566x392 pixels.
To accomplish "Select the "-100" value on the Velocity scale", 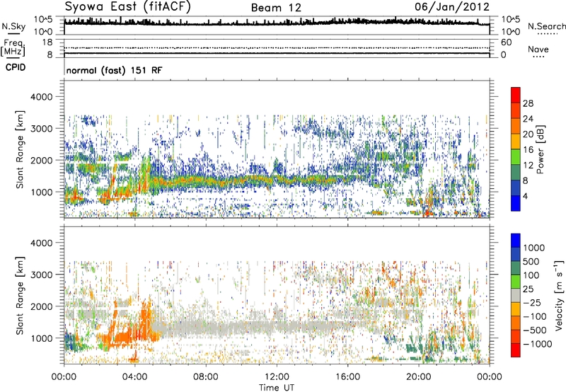I will point(534,316).
